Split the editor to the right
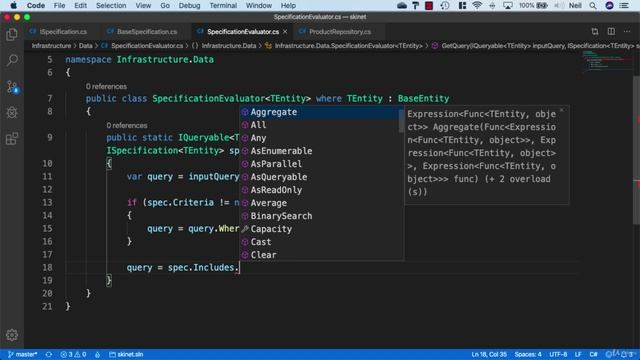640x360 pixels. pos(611,31)
